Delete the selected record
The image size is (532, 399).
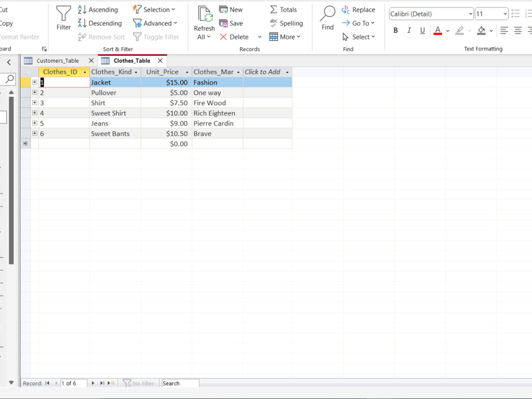coord(234,37)
